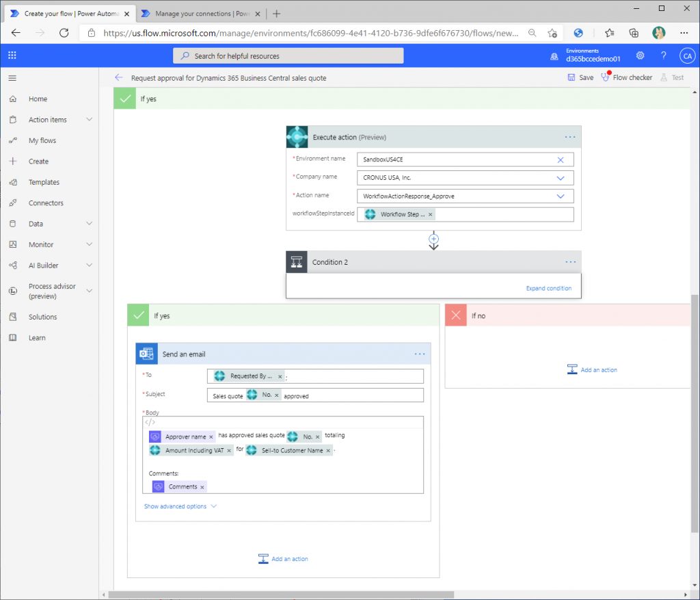Clear the Environment name field with X

[x=560, y=159]
